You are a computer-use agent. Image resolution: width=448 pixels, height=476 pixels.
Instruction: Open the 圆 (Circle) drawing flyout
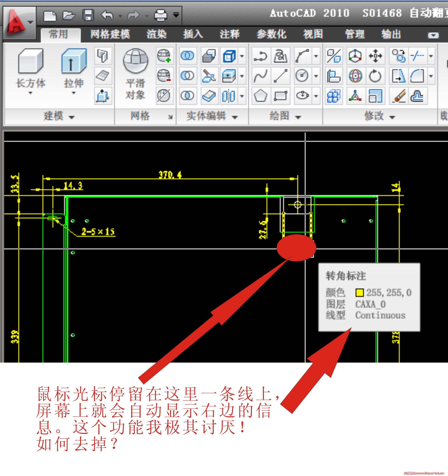click(x=316, y=76)
